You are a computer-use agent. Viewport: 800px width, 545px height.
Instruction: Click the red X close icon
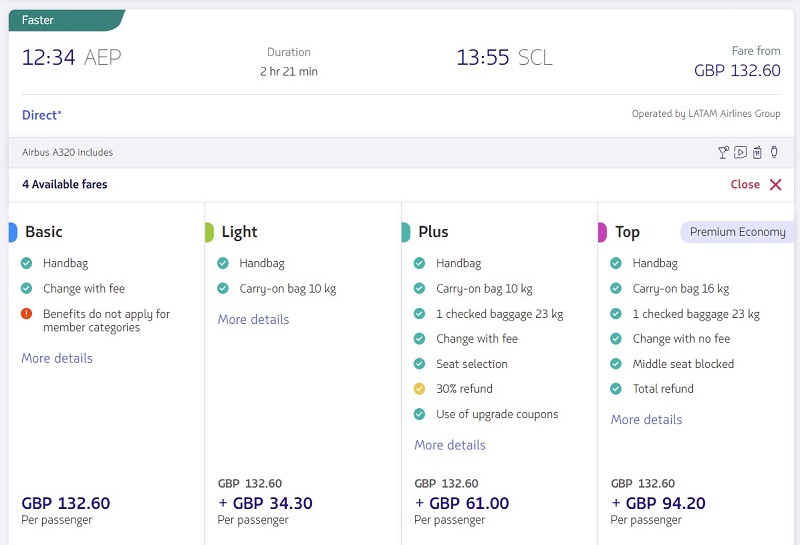[776, 185]
